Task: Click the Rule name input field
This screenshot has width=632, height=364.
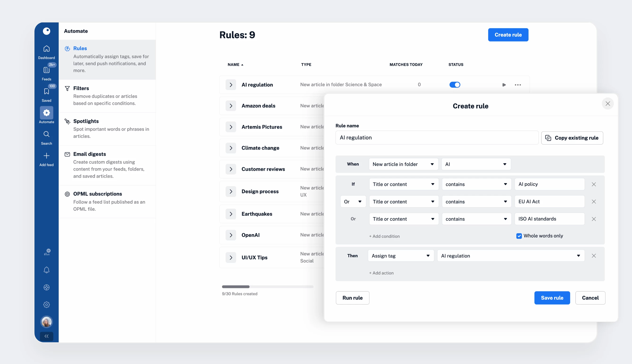Action: coord(437,138)
